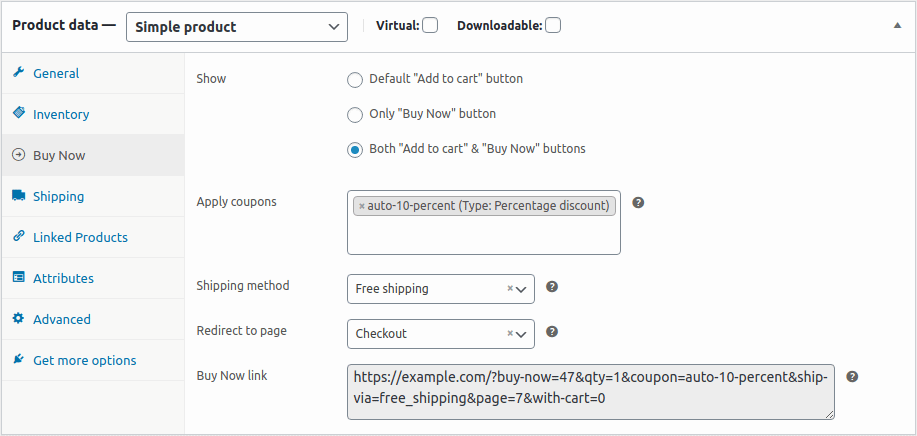Viewport: 917px width, 436px height.
Task: Collapse the Product data panel arrow
Action: point(898,26)
